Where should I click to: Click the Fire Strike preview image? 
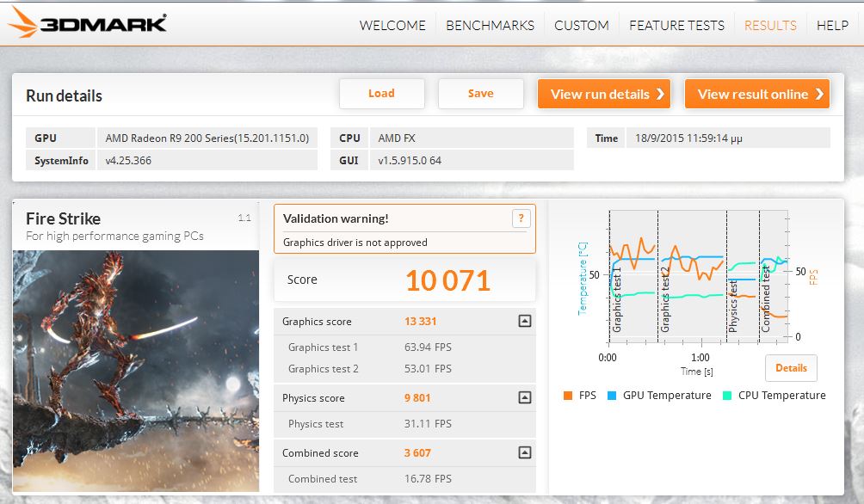136,371
